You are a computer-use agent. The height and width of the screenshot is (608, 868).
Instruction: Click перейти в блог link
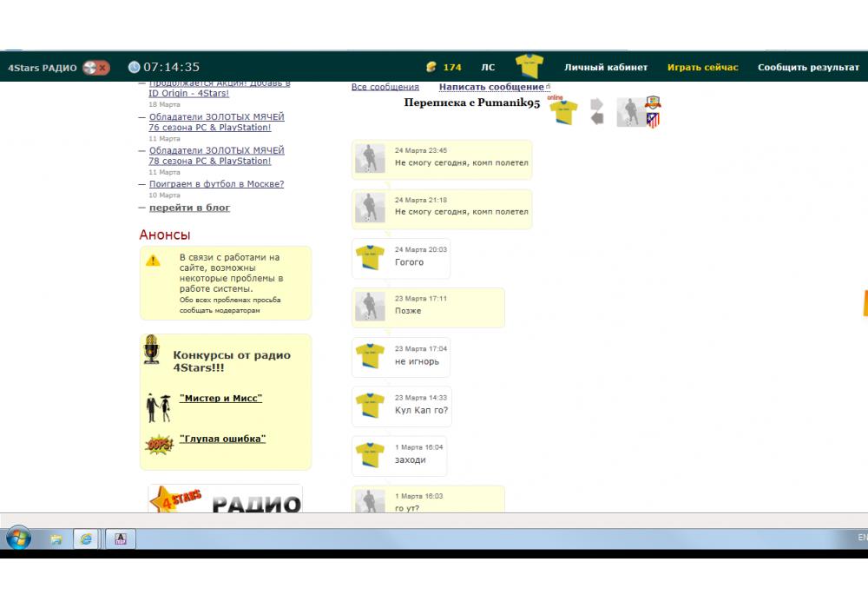point(189,208)
